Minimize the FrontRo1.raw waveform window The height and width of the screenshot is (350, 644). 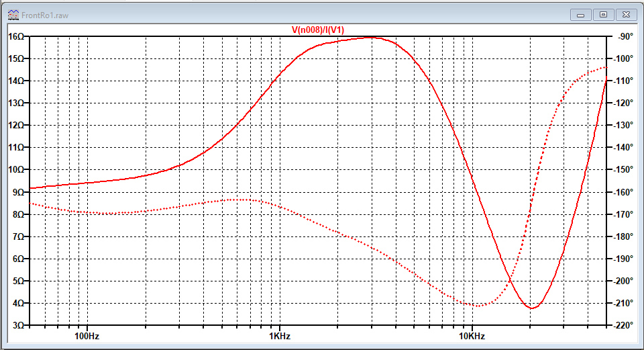[x=581, y=15]
